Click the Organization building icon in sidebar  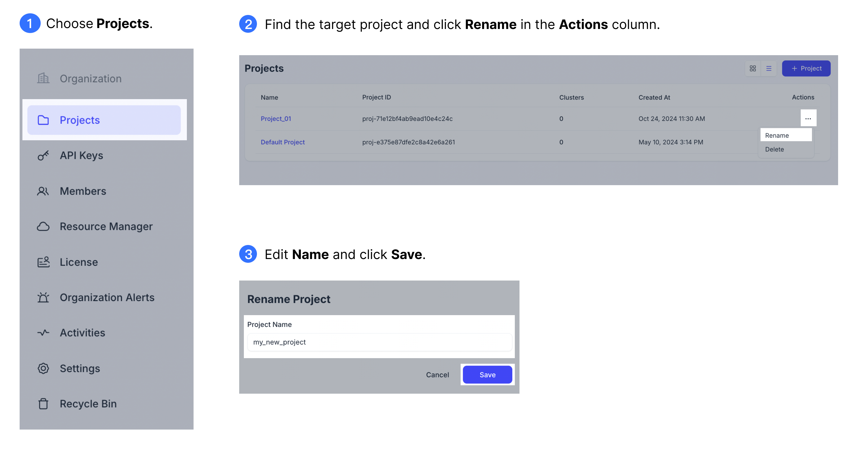click(43, 78)
